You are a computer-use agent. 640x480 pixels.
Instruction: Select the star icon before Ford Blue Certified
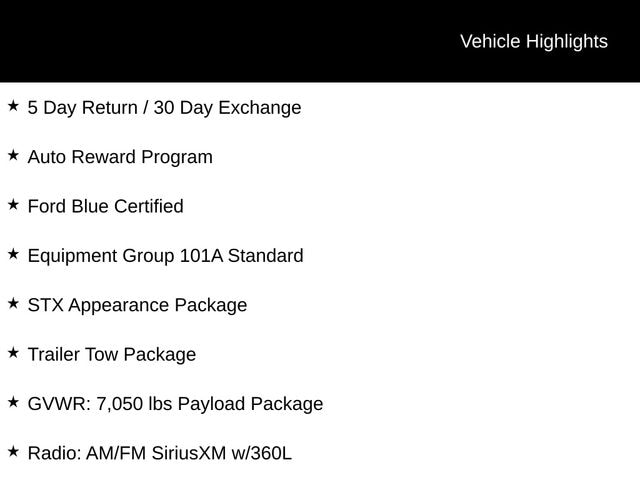coord(13,205)
